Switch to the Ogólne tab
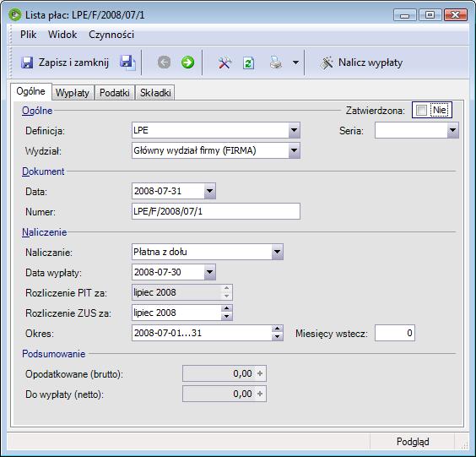The image size is (476, 457). (30, 91)
